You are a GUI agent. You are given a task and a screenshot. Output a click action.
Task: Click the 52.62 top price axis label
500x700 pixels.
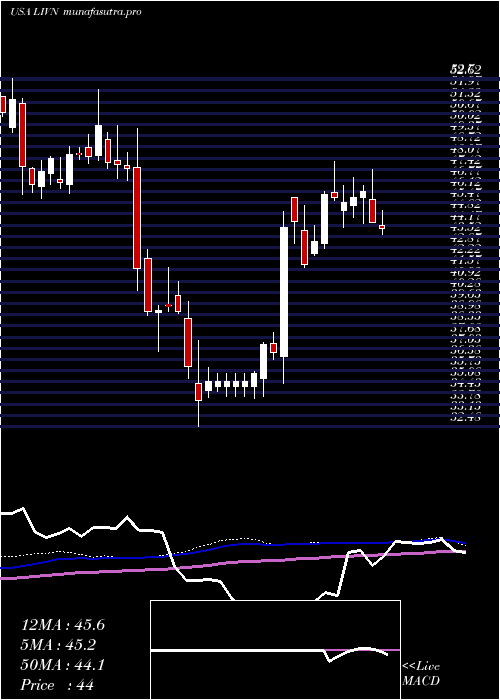pyautogui.click(x=465, y=70)
